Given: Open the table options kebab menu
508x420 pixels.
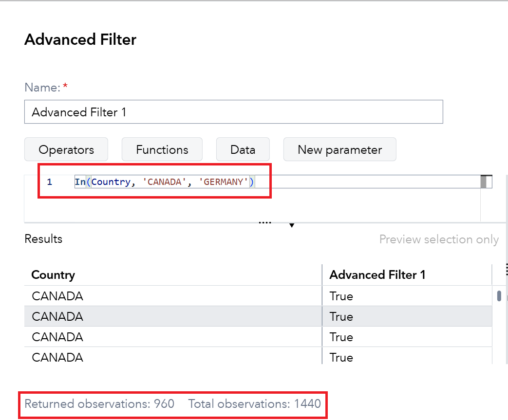Looking at the screenshot, I should (x=507, y=270).
